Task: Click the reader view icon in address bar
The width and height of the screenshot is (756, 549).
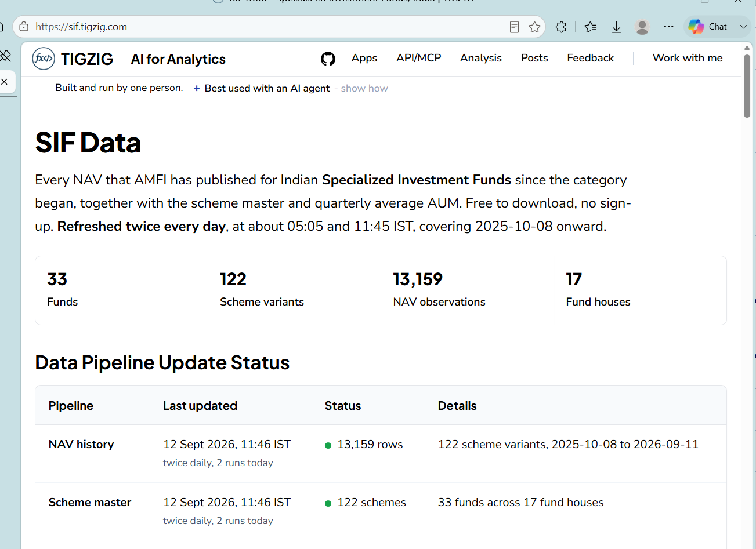Action: tap(514, 27)
